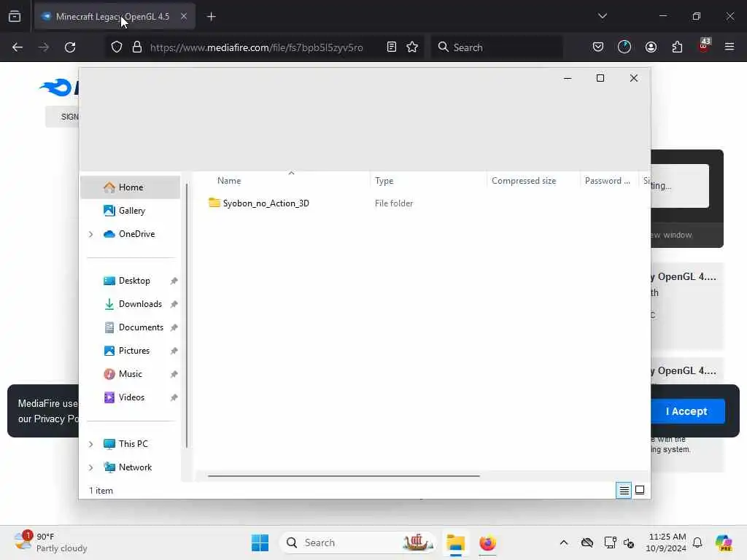
Task: Click the navigation pane scrollbar
Action: click(x=187, y=315)
